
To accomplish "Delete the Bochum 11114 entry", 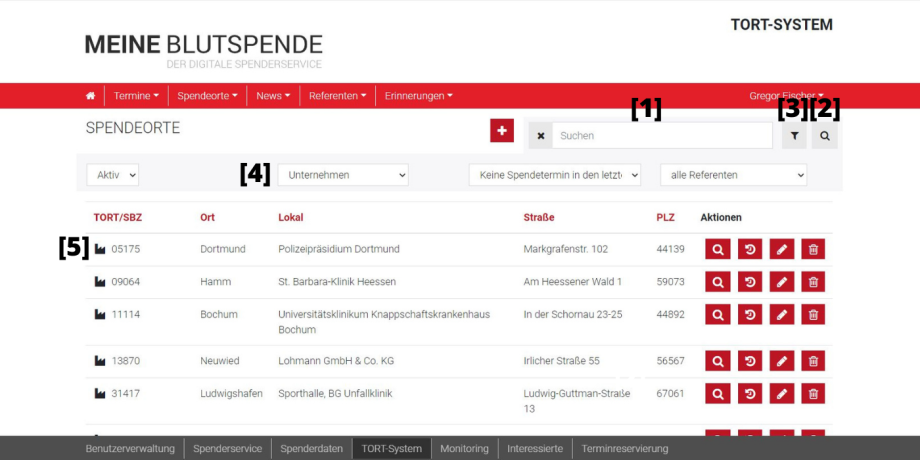I will [x=813, y=314].
